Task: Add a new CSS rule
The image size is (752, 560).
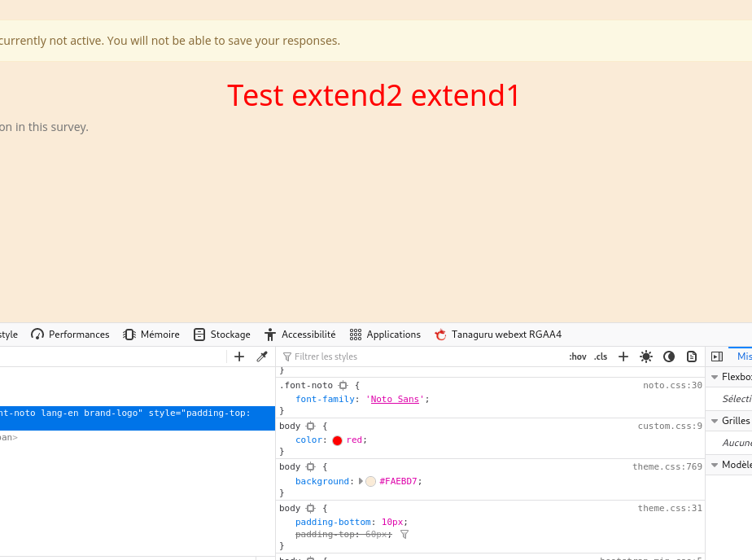Action: pyautogui.click(x=623, y=357)
